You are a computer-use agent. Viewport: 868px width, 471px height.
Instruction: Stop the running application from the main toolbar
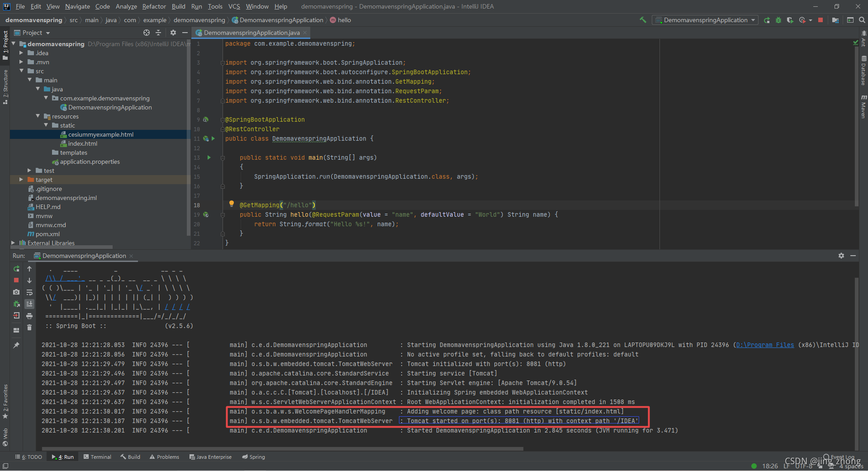[821, 20]
